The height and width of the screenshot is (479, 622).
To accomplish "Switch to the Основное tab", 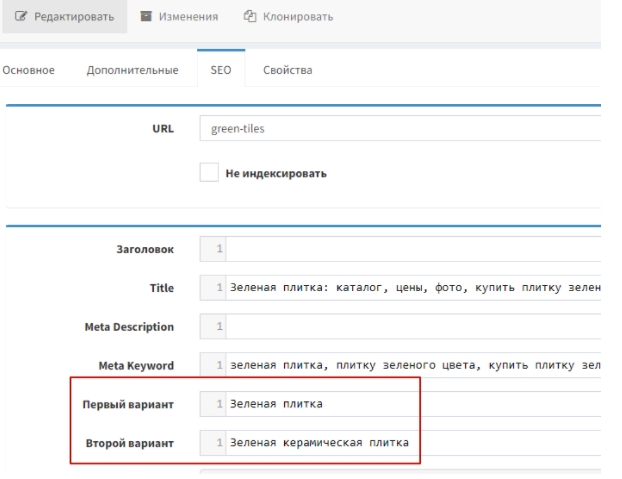I will pyautogui.click(x=29, y=71).
